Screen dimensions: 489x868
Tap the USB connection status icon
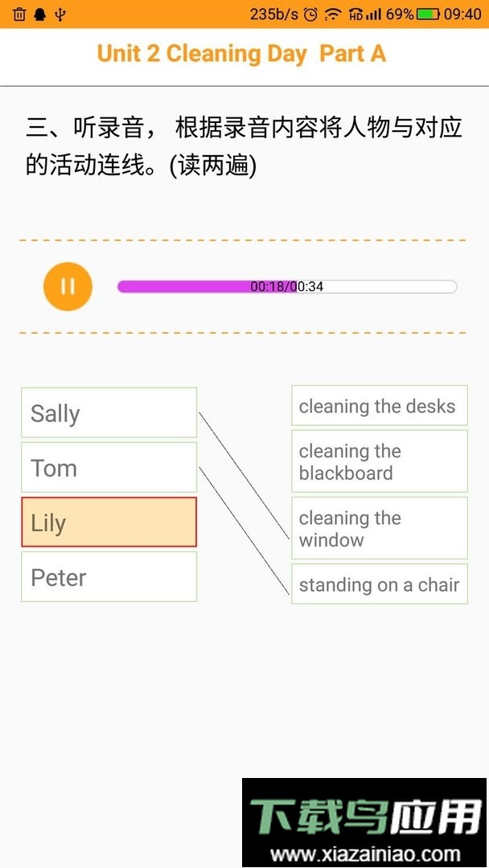tap(60, 14)
